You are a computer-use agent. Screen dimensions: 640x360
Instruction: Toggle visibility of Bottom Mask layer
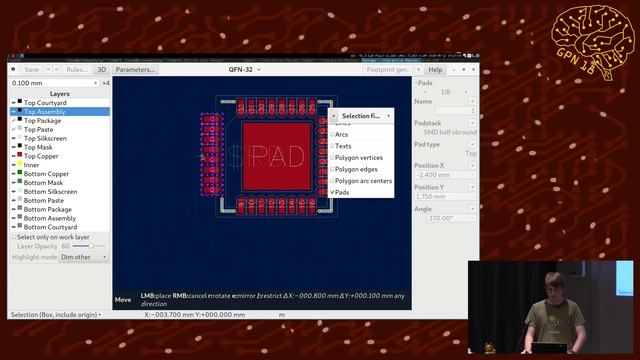(13, 182)
